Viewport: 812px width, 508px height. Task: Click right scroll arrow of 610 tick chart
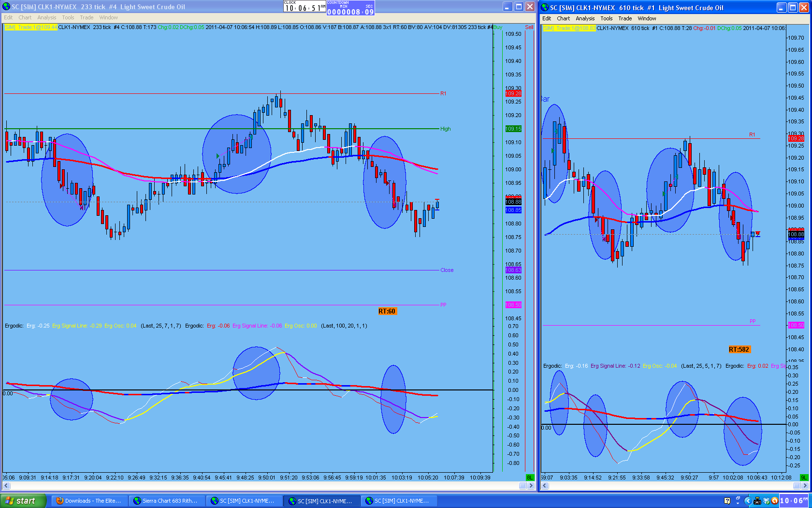pos(805,486)
